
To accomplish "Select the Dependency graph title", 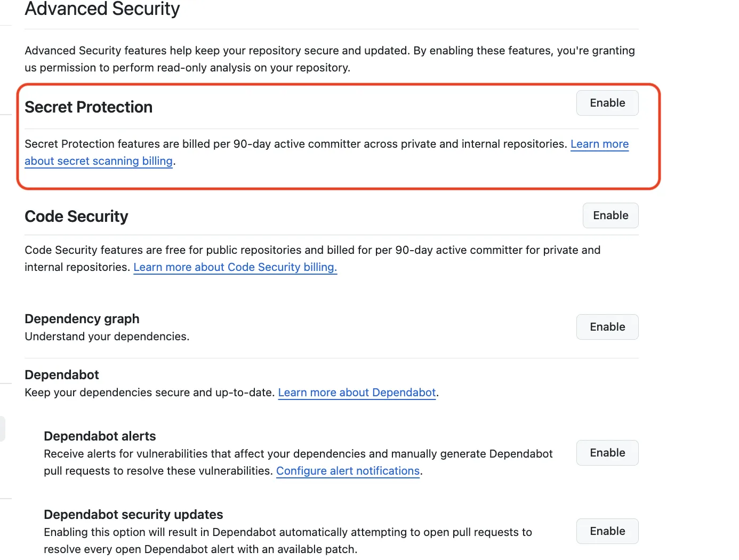I will coord(82,319).
